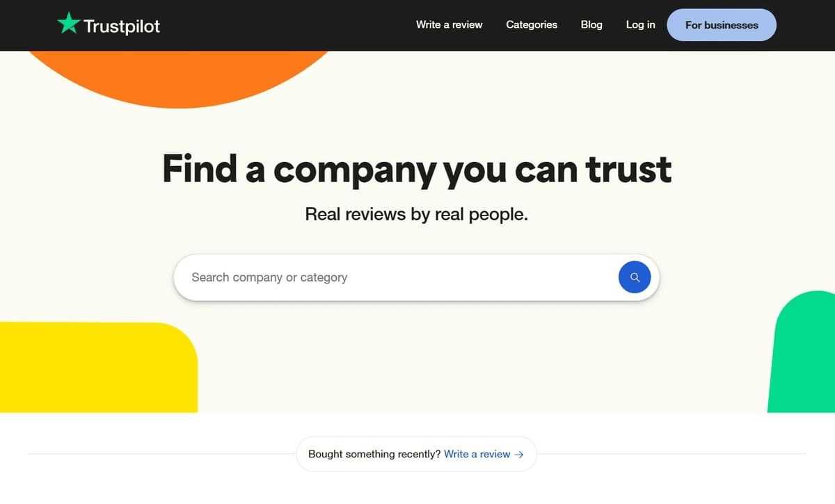Click the blue magnifying glass search button

click(634, 277)
